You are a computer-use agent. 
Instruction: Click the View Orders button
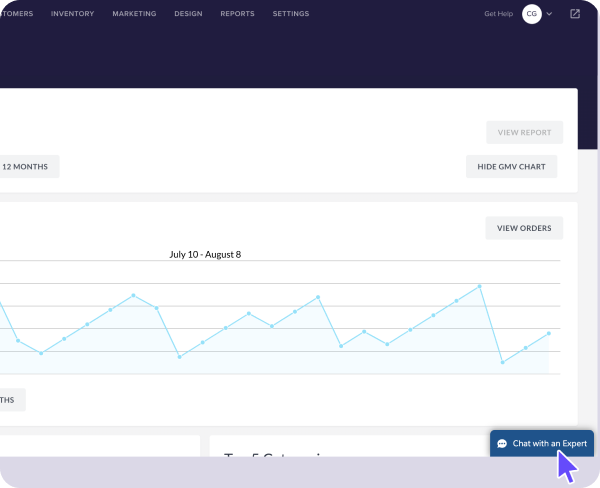[x=524, y=228]
